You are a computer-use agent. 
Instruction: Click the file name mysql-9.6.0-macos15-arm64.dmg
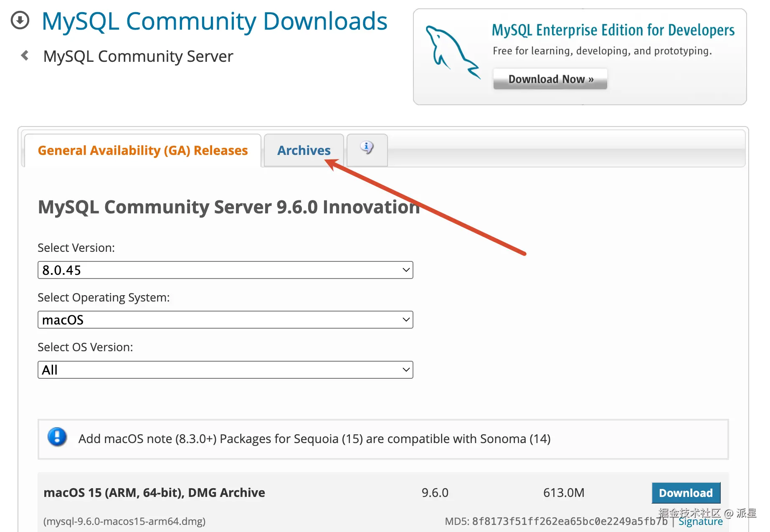(124, 522)
